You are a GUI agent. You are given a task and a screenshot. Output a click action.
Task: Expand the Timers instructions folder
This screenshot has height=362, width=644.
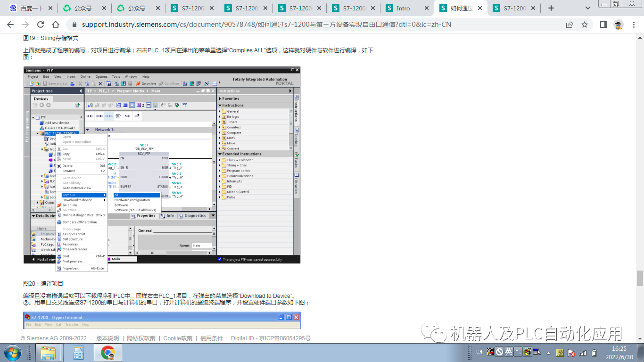(x=220, y=122)
